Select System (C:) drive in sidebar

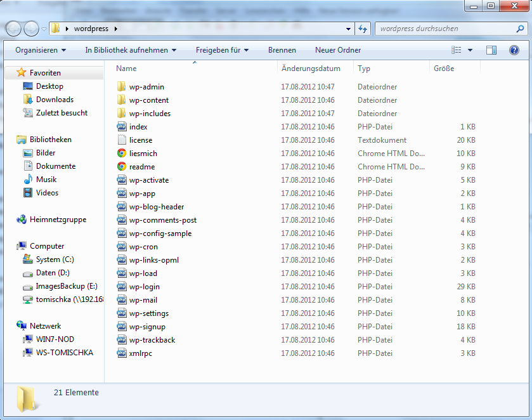55,259
